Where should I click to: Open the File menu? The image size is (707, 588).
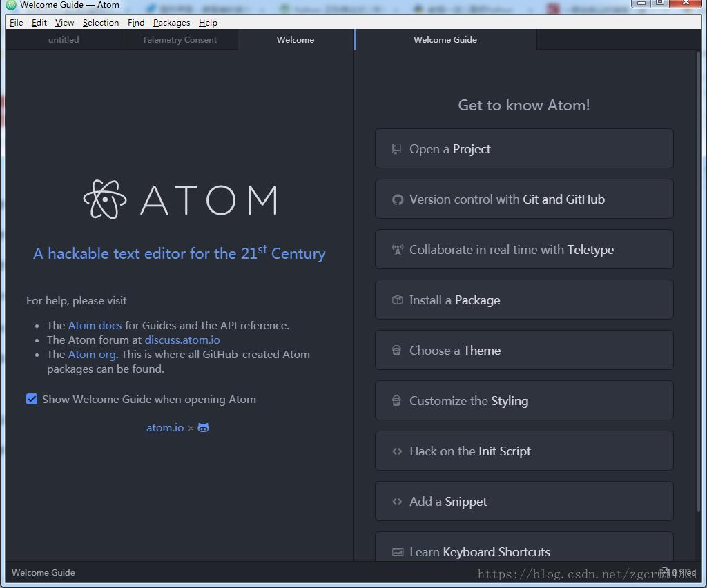17,23
